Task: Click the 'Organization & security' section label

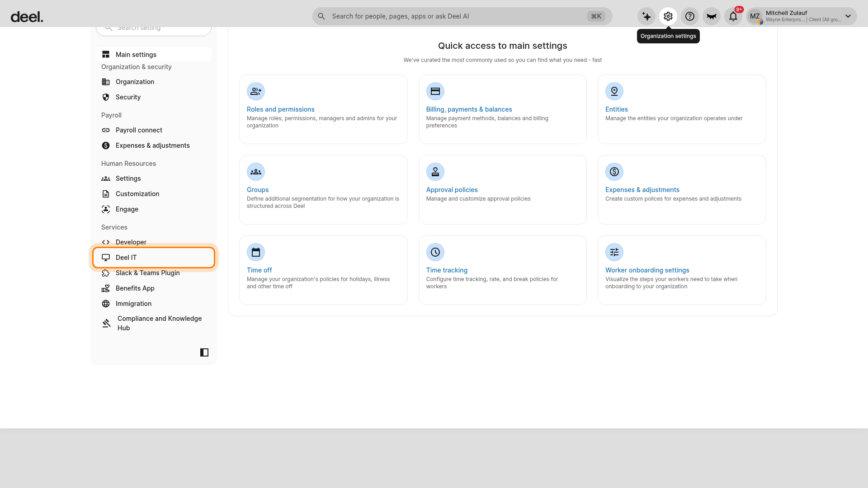Action: pos(137,67)
